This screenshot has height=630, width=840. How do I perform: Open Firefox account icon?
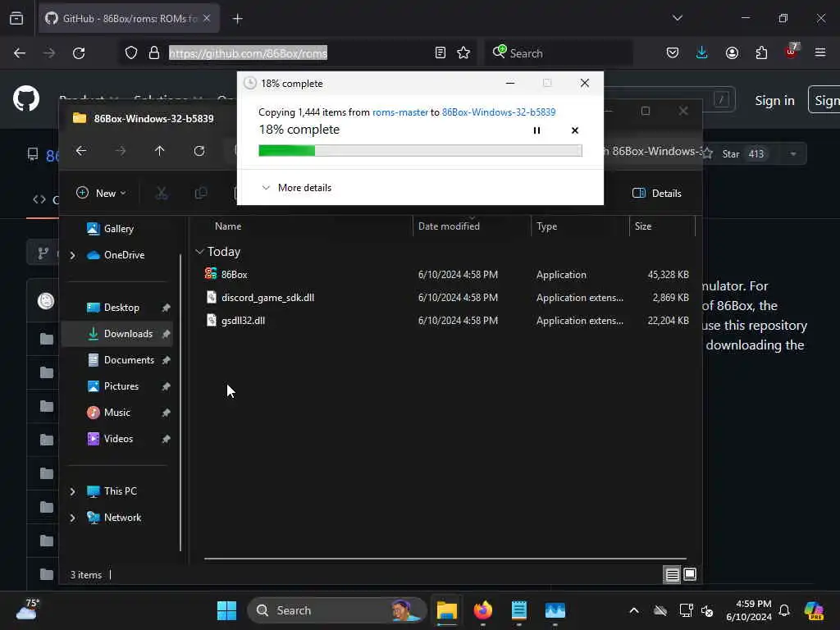[x=732, y=52]
